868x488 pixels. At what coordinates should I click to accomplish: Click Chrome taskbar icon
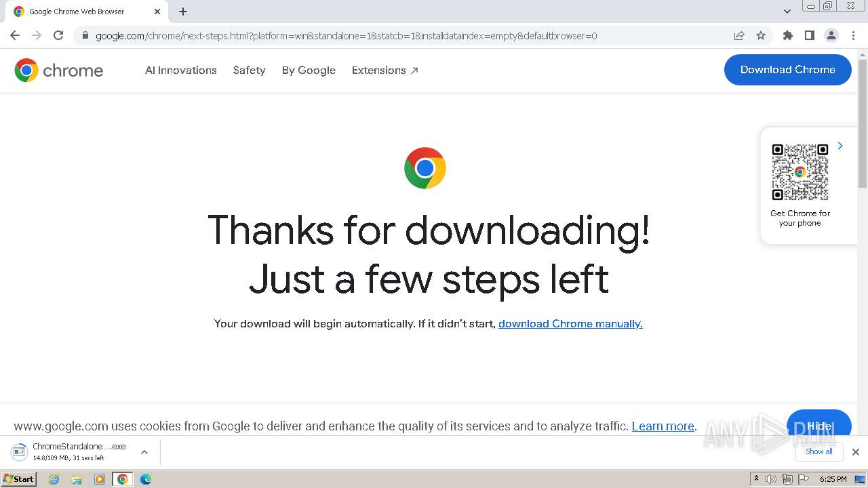point(123,479)
